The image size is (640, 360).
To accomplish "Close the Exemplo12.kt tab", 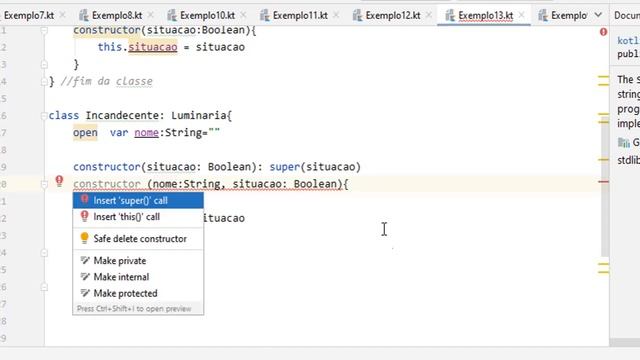I will pyautogui.click(x=429, y=15).
